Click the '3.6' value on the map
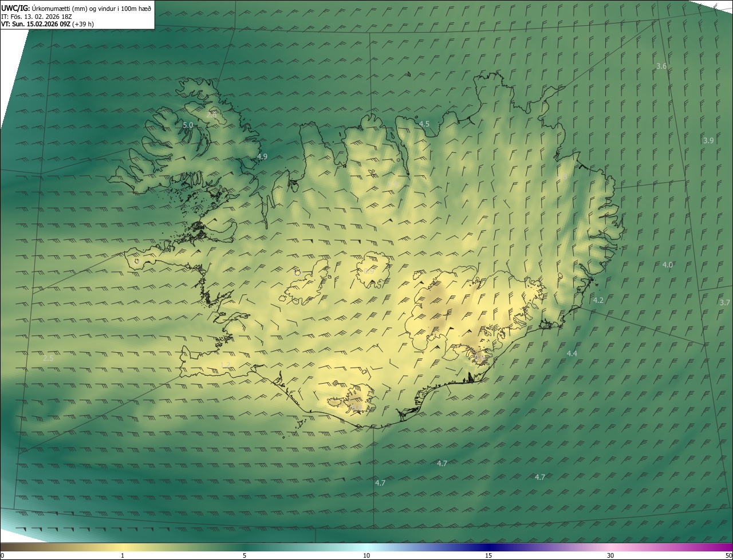This screenshot has height=560, width=733. click(661, 66)
